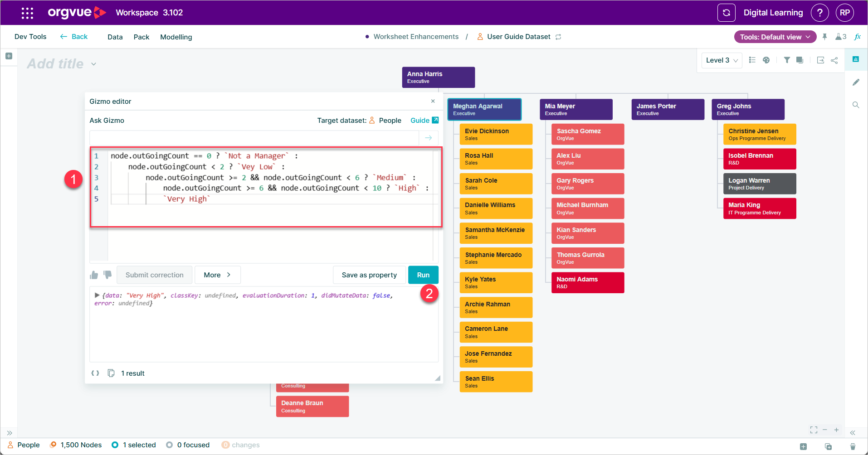Toggle the code braces view icon
868x455 pixels.
(x=95, y=373)
